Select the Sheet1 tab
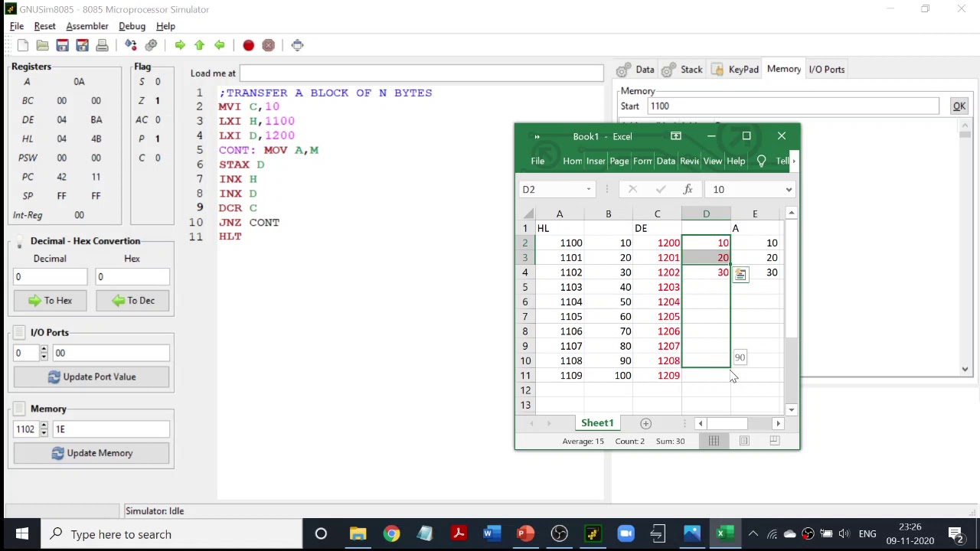 [x=597, y=423]
